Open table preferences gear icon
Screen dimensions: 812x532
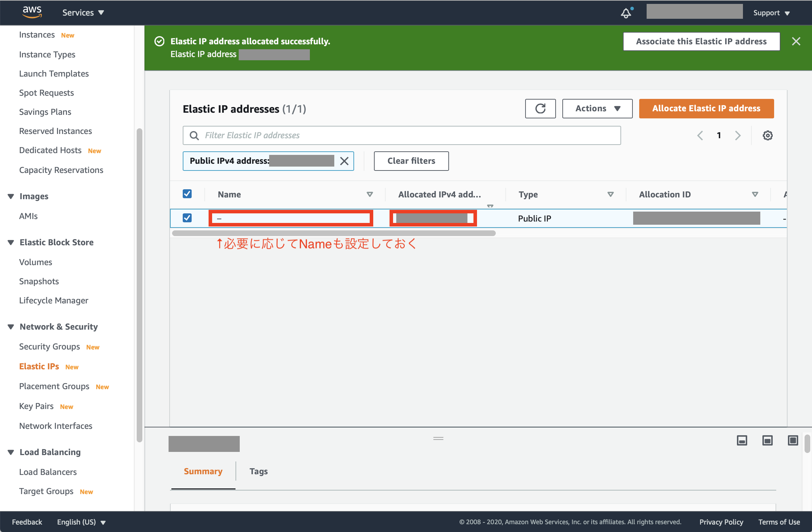767,135
